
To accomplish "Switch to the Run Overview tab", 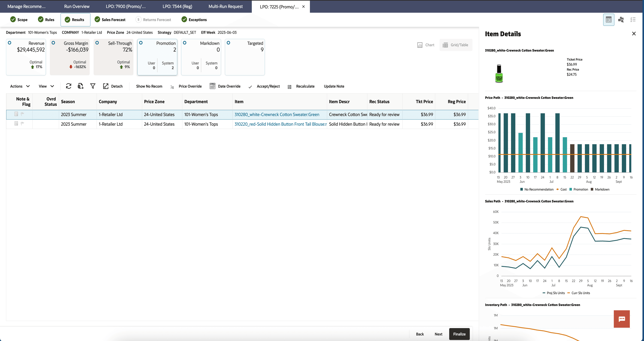I will coord(77,6).
